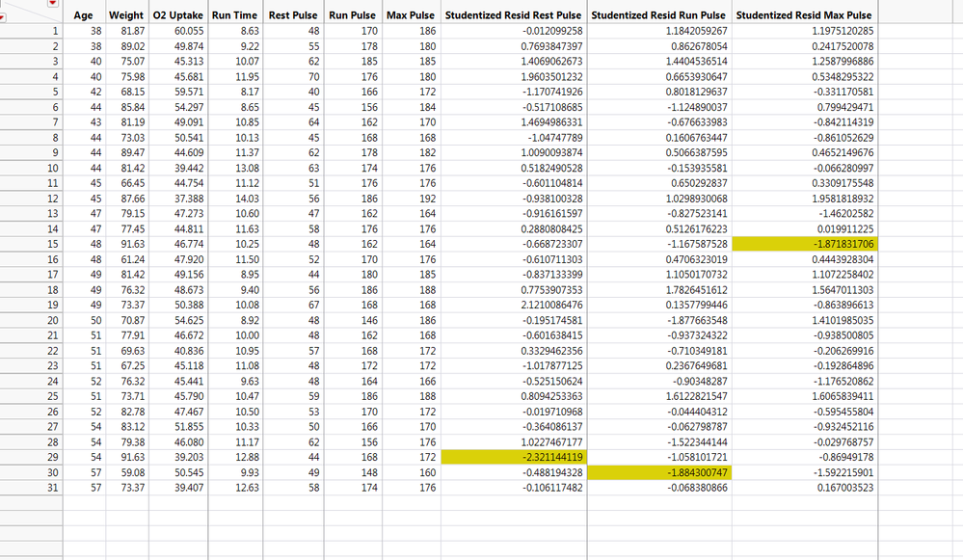Click highlighted cell -2.321144119
The height and width of the screenshot is (560, 963).
(x=514, y=458)
